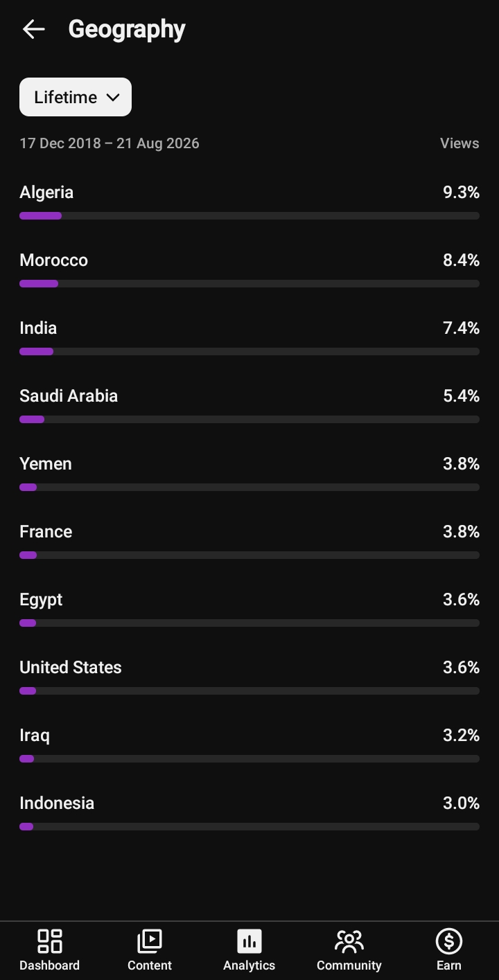Click the Views column header
Viewport: 499px width, 980px height.
(x=459, y=143)
